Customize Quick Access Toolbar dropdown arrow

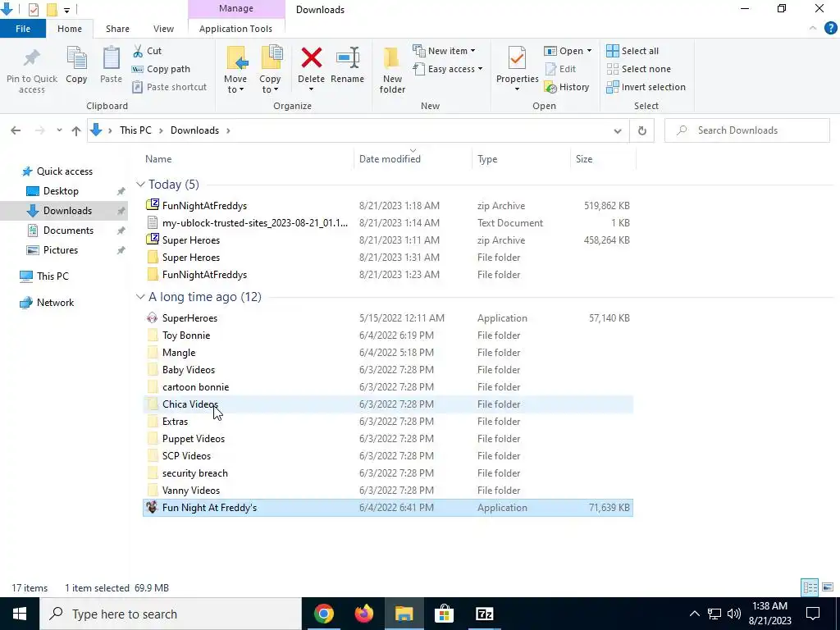(66, 10)
